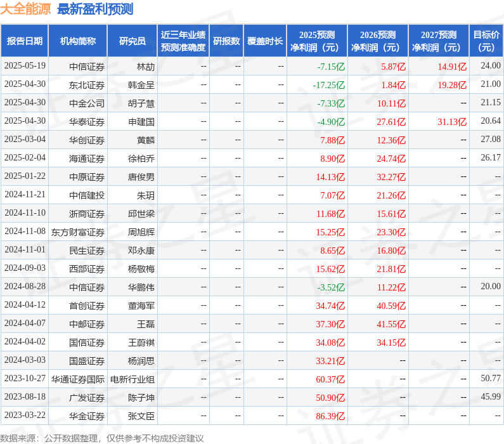Viewport: 504px width, 444px height.
Task: Click target price 45.99
Action: coord(491,396)
